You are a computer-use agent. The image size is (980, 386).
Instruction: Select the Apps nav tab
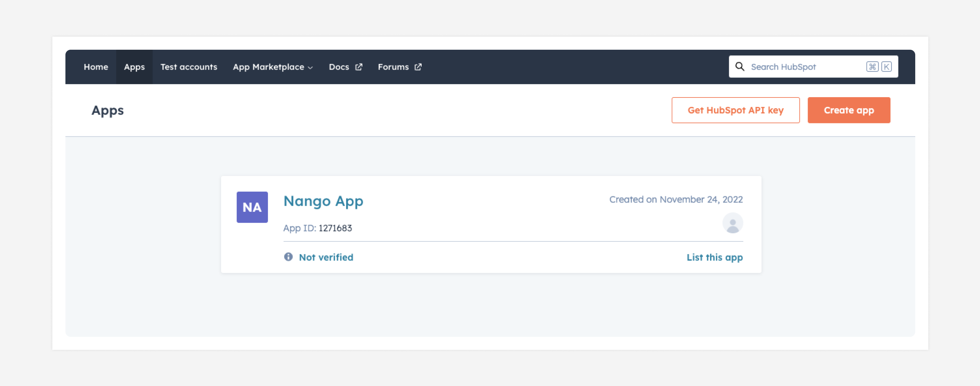point(134,67)
